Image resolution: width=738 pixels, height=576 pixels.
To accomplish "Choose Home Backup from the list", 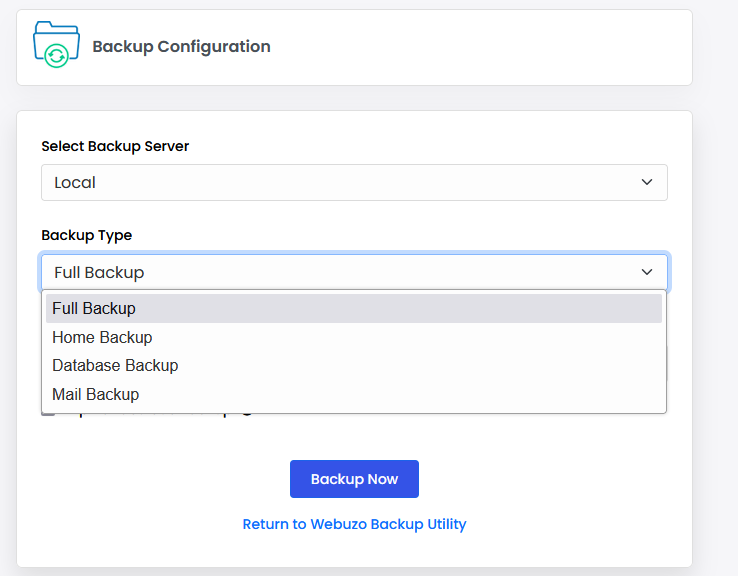I will pos(102,337).
